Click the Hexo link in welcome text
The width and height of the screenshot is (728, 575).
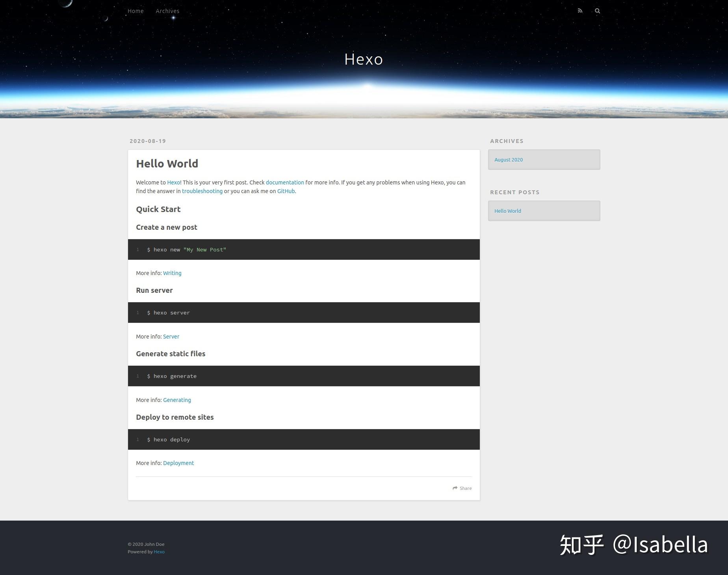(173, 182)
